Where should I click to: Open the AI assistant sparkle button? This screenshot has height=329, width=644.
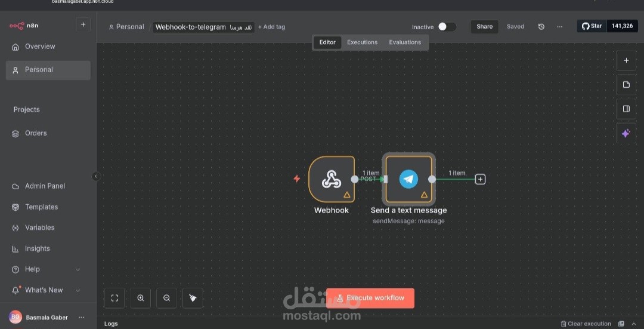[x=626, y=133]
